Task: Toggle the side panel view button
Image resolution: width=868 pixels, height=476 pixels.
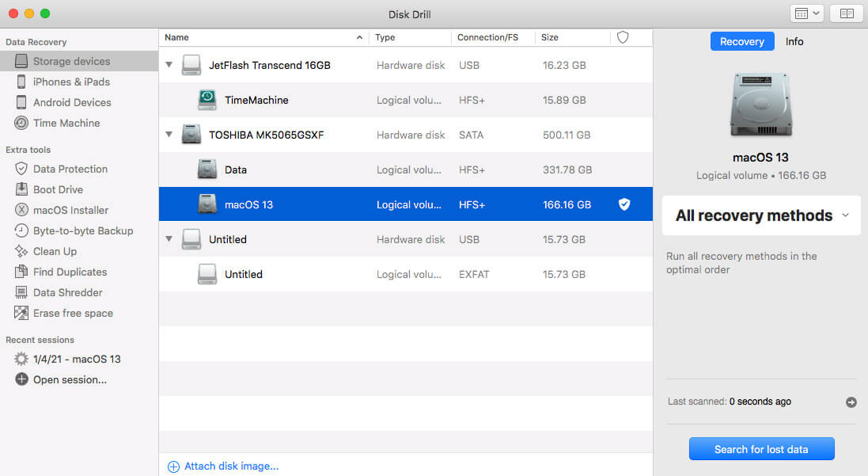Action: pos(847,13)
